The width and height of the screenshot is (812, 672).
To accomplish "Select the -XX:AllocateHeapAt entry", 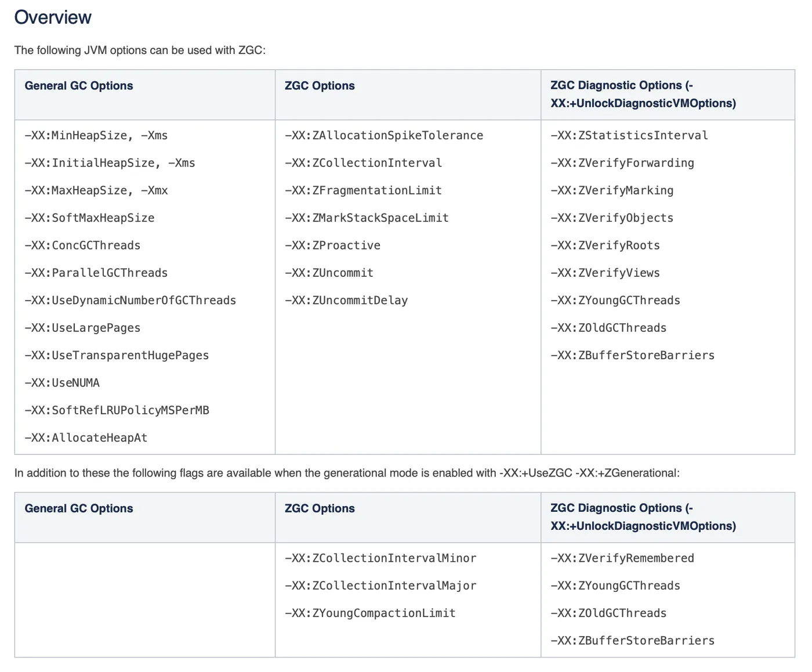I will click(x=86, y=438).
